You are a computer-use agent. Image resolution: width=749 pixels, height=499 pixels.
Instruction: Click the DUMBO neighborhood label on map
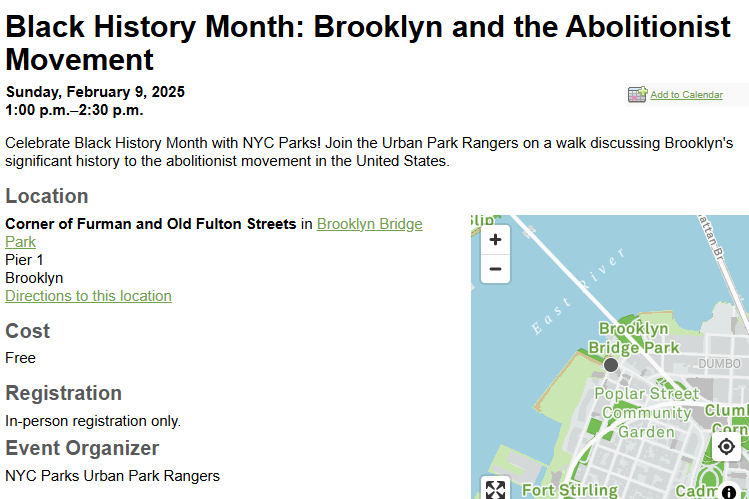coord(719,364)
